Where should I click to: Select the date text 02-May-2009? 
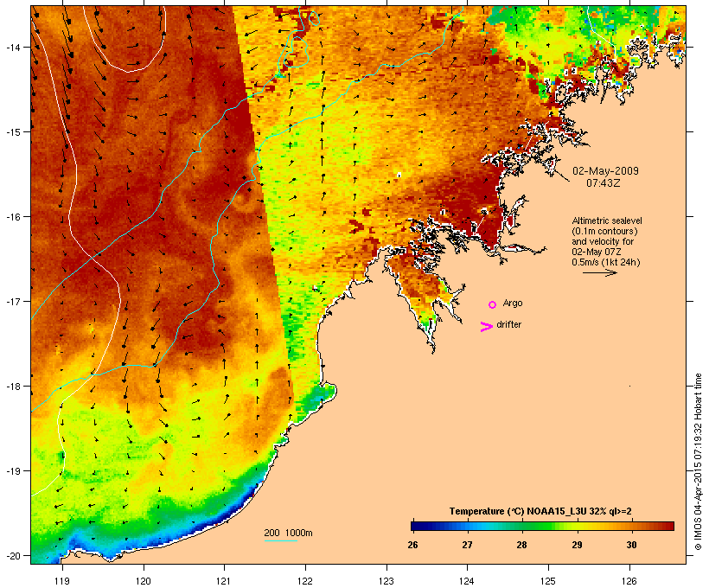coord(605,171)
